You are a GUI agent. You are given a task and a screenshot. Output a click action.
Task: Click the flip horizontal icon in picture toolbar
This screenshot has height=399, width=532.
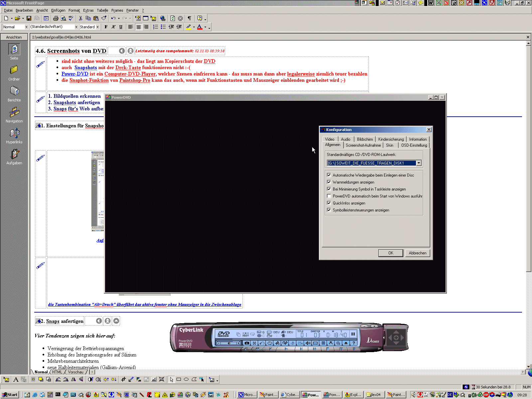73,379
